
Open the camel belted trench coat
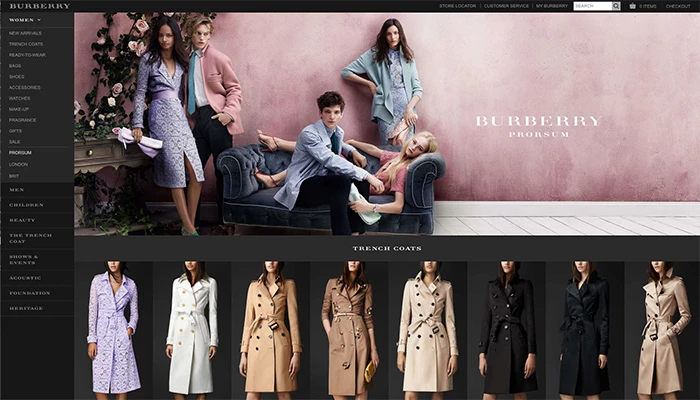[x=271, y=330]
